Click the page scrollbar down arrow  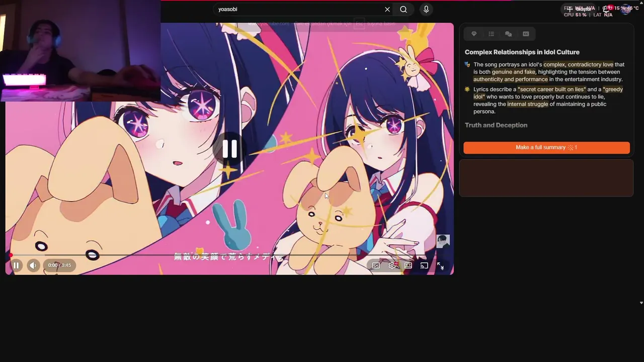[641, 303]
